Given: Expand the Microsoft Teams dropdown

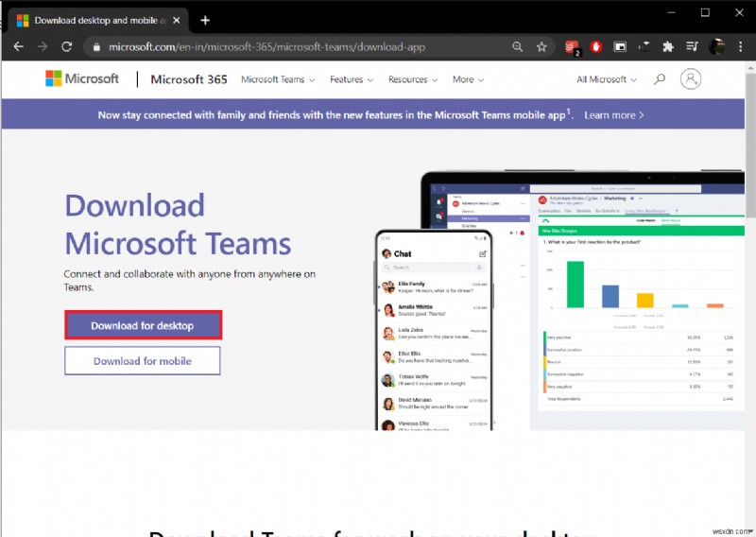Looking at the screenshot, I should pyautogui.click(x=278, y=79).
